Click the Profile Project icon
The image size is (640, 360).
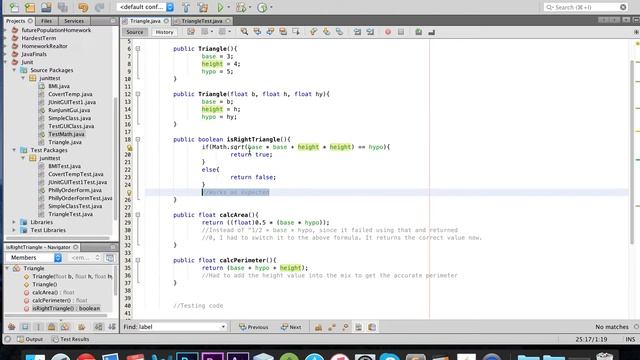(x=262, y=7)
